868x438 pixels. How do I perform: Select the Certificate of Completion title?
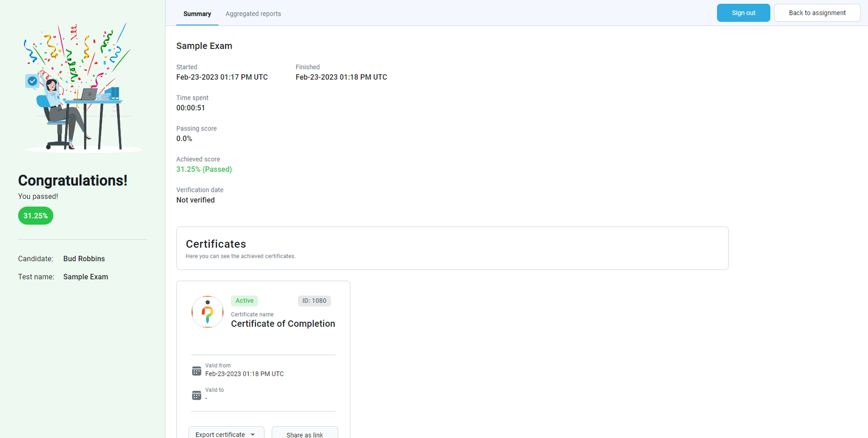pyautogui.click(x=283, y=324)
